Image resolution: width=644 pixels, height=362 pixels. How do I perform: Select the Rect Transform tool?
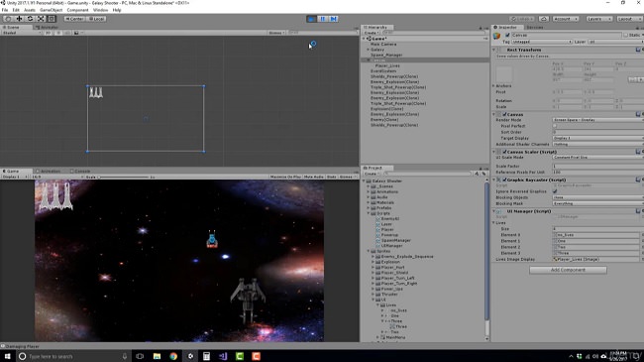tap(52, 19)
